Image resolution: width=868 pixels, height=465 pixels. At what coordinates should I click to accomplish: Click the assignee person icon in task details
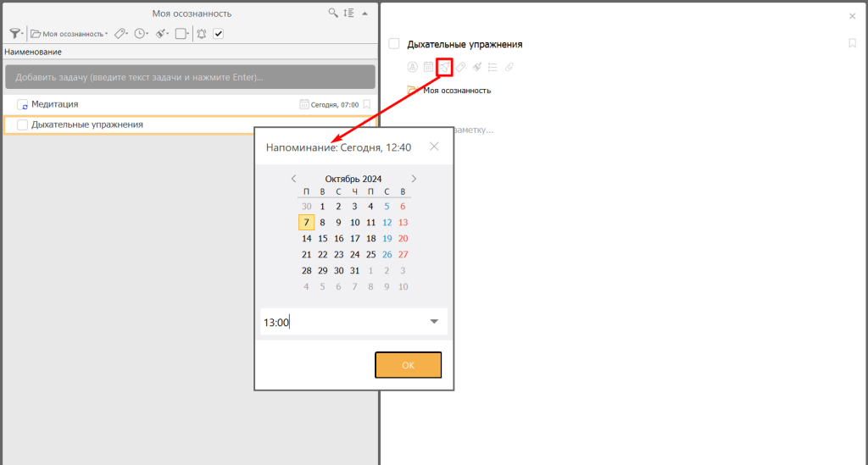(413, 66)
